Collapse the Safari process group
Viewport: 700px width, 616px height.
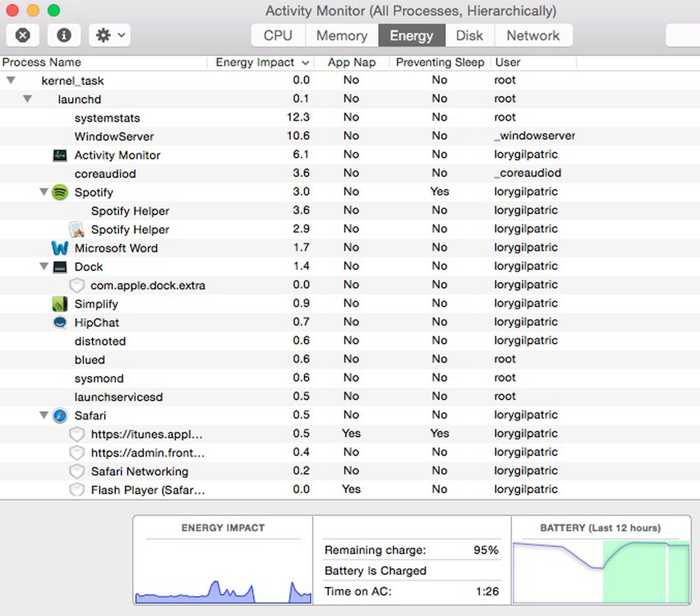(43, 415)
